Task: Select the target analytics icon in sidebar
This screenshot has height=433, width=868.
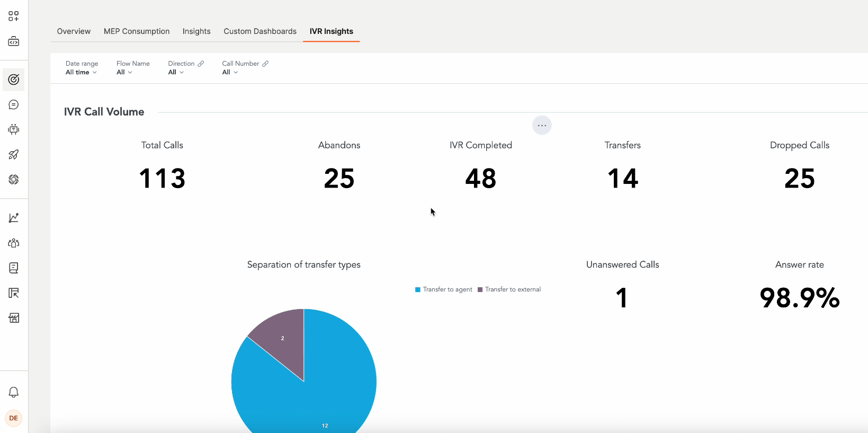Action: [x=14, y=79]
